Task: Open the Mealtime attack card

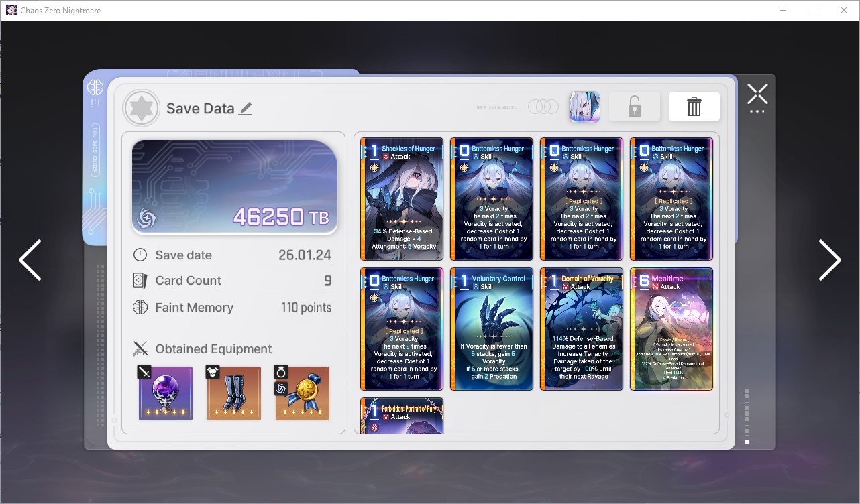Action: [x=671, y=329]
